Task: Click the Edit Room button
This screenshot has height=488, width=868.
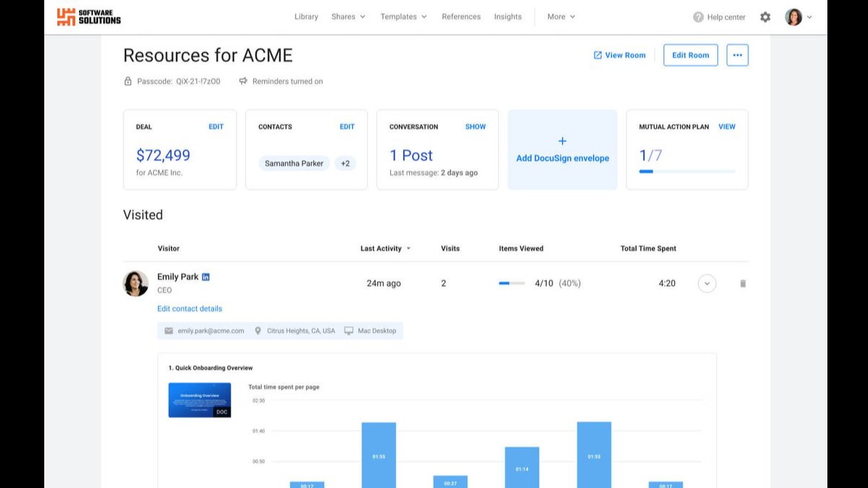Action: pyautogui.click(x=690, y=55)
